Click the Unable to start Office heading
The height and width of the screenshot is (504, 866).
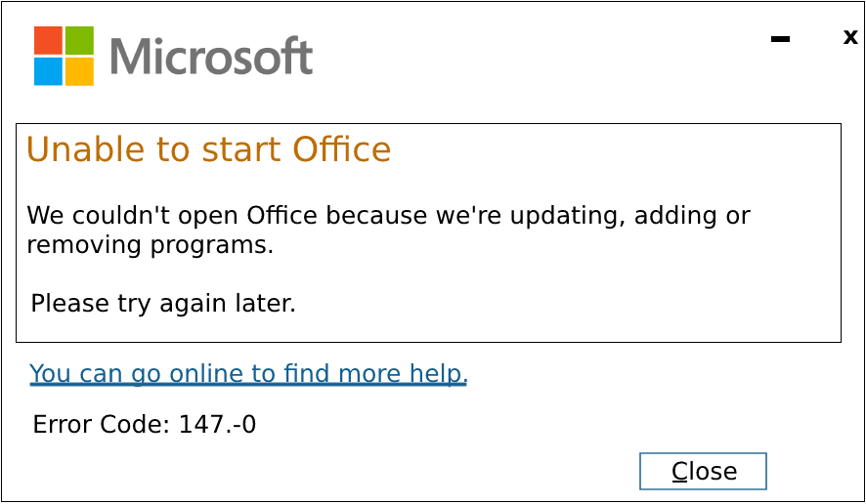pos(209,149)
